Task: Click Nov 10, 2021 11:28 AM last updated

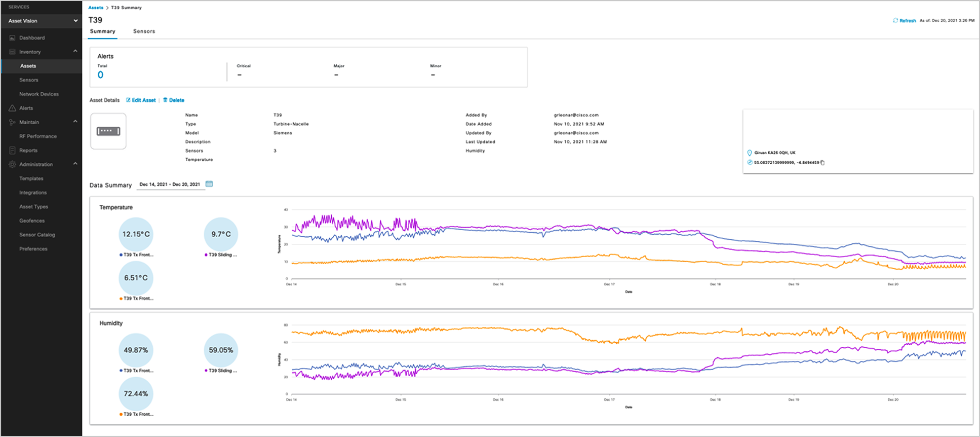Action: click(x=580, y=142)
